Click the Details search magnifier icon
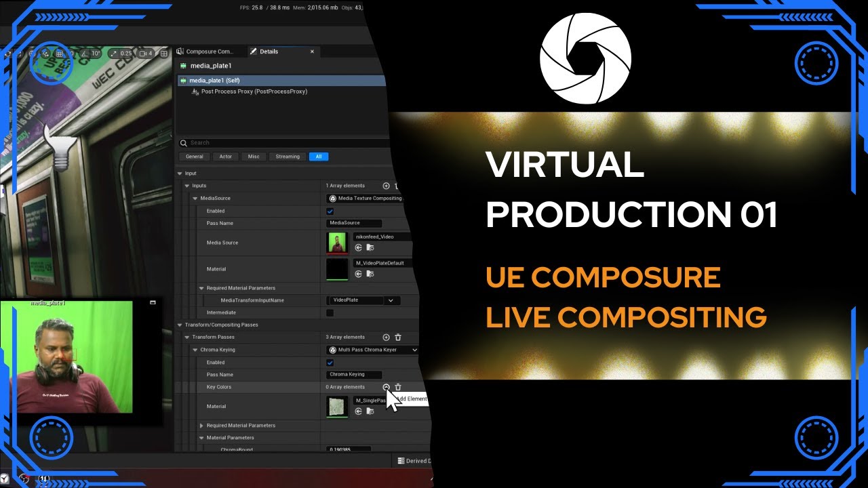The width and height of the screenshot is (868, 488). click(x=183, y=143)
